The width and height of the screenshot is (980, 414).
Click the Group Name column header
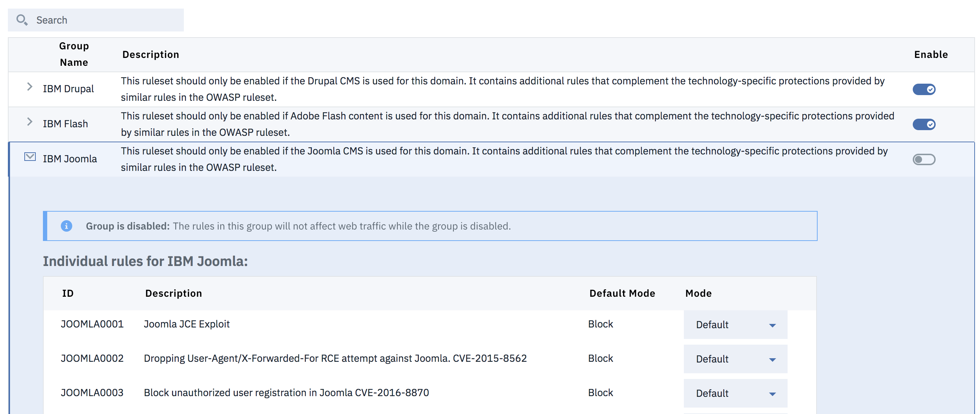click(73, 54)
